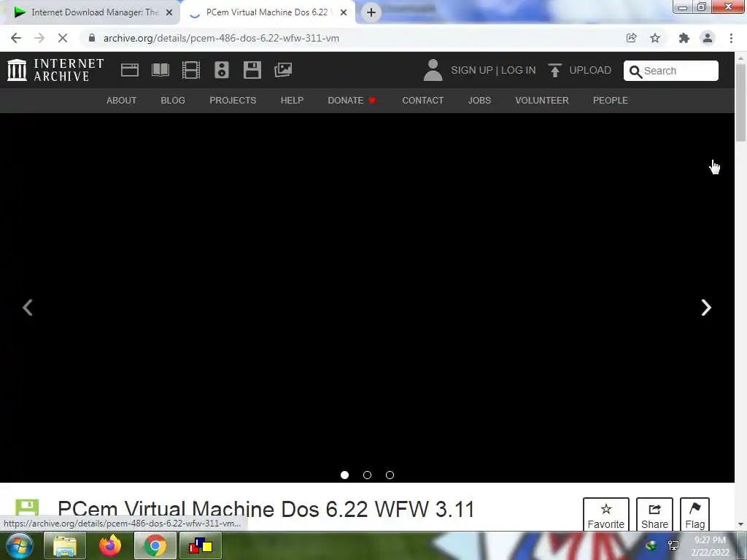The width and height of the screenshot is (747, 560).
Task: Click the address bar URL
Action: click(221, 38)
